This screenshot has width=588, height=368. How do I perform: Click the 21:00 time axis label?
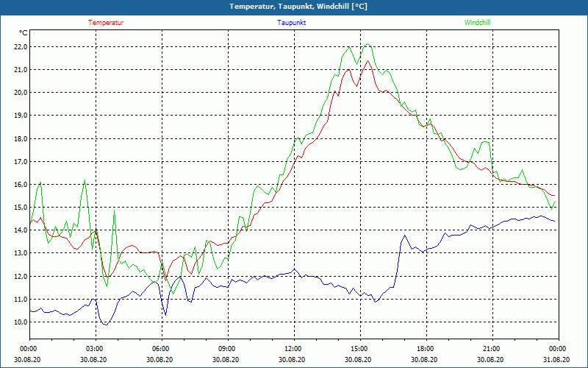click(x=491, y=349)
